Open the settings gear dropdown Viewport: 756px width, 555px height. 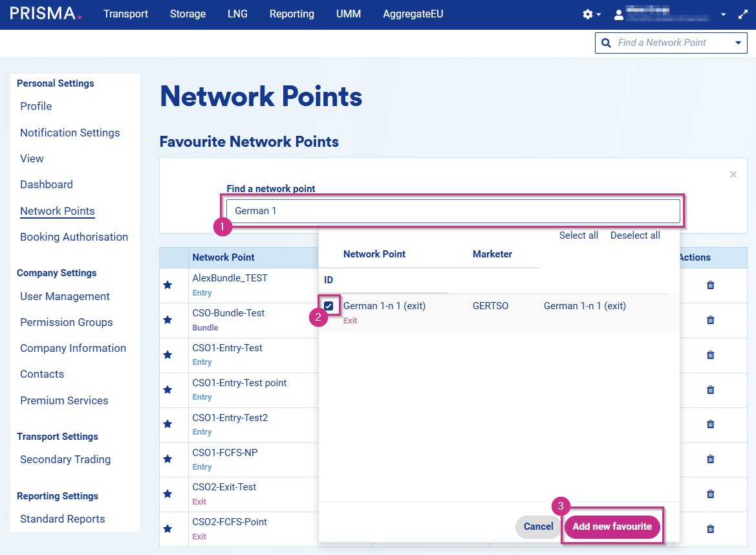click(591, 14)
